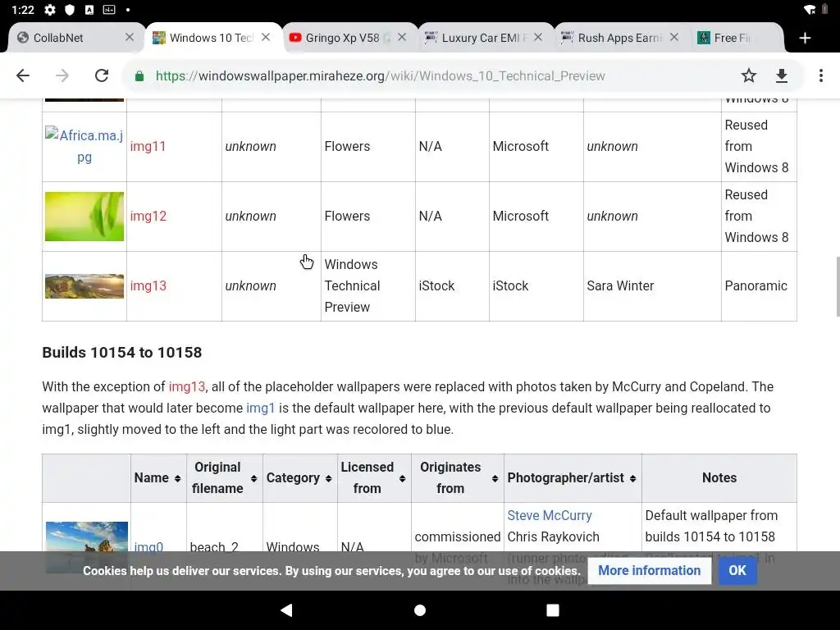Open the green leaf img12 thumbnail
840x630 pixels.
84,217
